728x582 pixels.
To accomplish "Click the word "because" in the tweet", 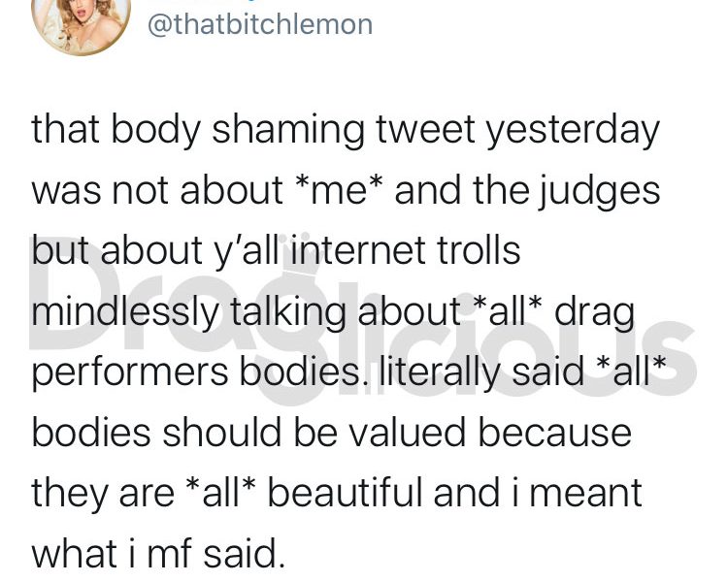I will 555,433.
